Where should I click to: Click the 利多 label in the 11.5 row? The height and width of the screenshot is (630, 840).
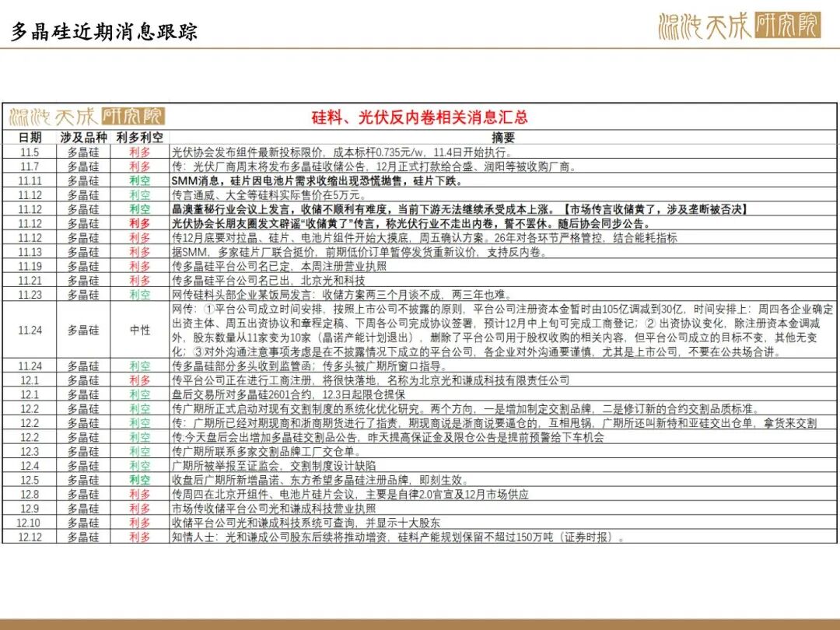140,152
